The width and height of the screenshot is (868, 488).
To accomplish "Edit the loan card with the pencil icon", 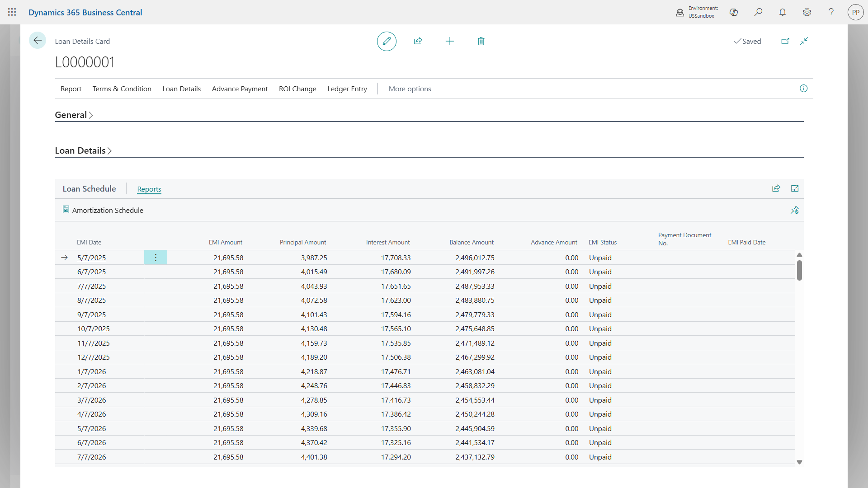I will pyautogui.click(x=387, y=41).
